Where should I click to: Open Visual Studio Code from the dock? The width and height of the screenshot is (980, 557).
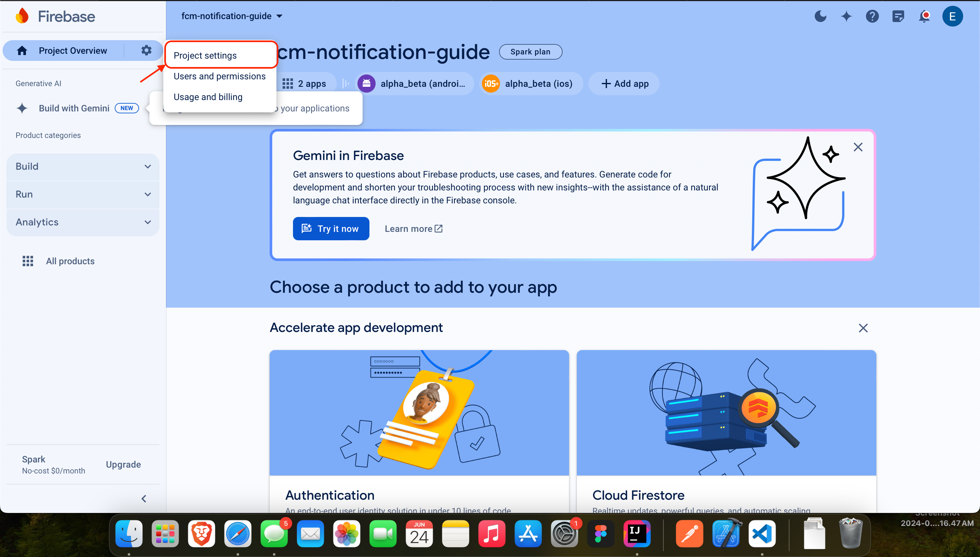point(762,534)
